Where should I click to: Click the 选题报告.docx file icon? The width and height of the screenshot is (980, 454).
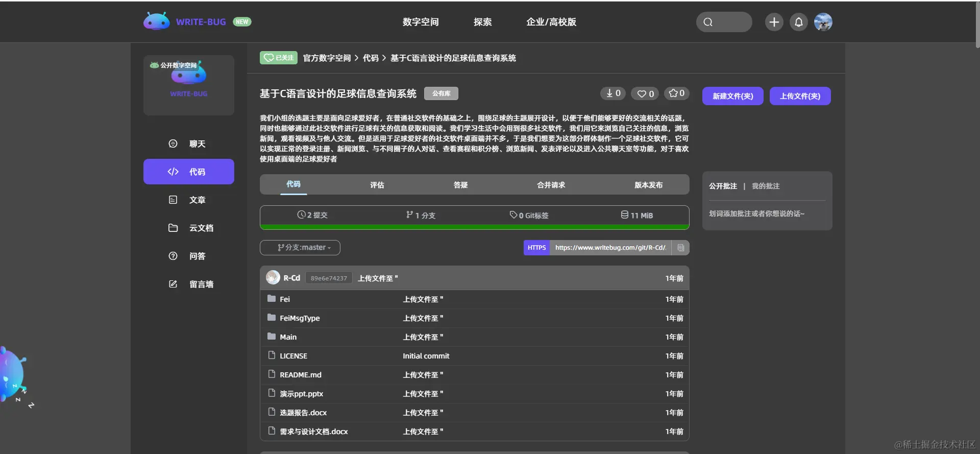click(272, 412)
